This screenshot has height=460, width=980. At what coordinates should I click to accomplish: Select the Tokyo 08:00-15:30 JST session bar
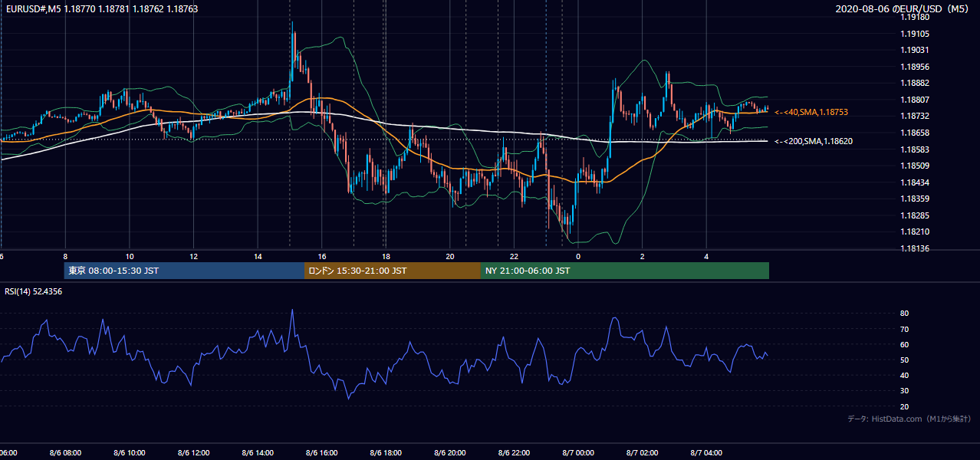[184, 271]
